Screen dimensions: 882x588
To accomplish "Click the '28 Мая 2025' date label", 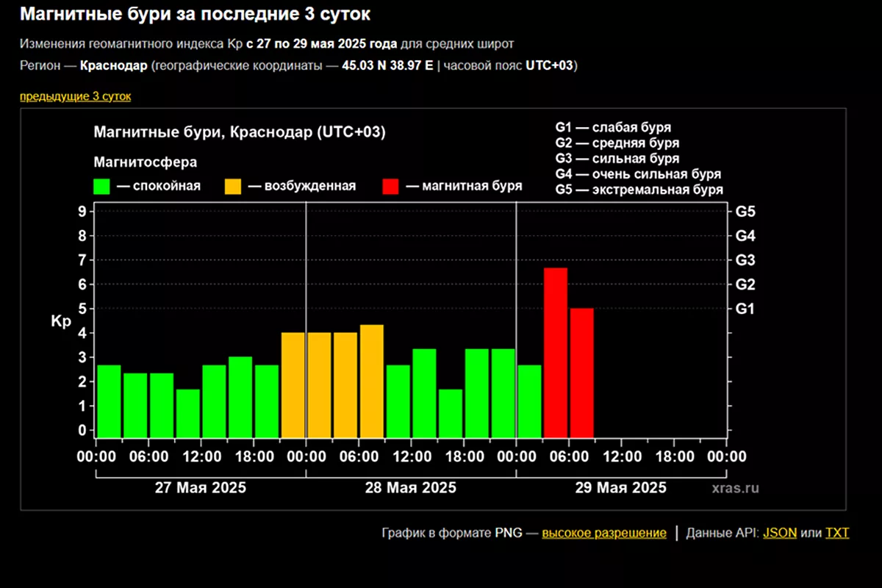I will coord(411,488).
